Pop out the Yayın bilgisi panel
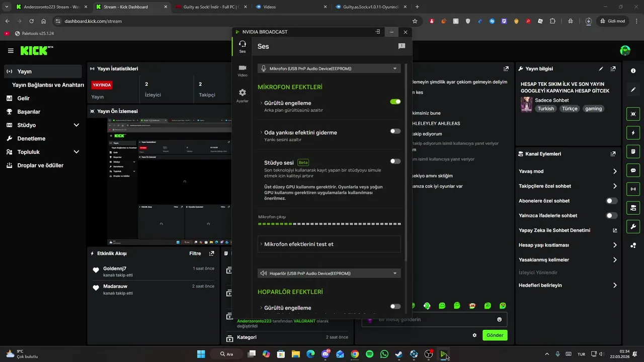644x362 pixels. (x=613, y=69)
